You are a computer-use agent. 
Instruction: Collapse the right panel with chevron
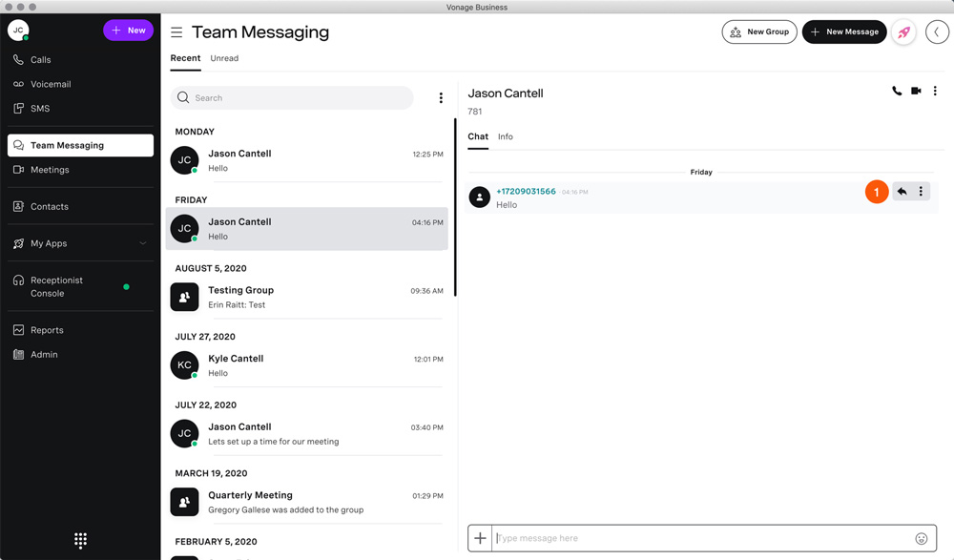(x=937, y=31)
